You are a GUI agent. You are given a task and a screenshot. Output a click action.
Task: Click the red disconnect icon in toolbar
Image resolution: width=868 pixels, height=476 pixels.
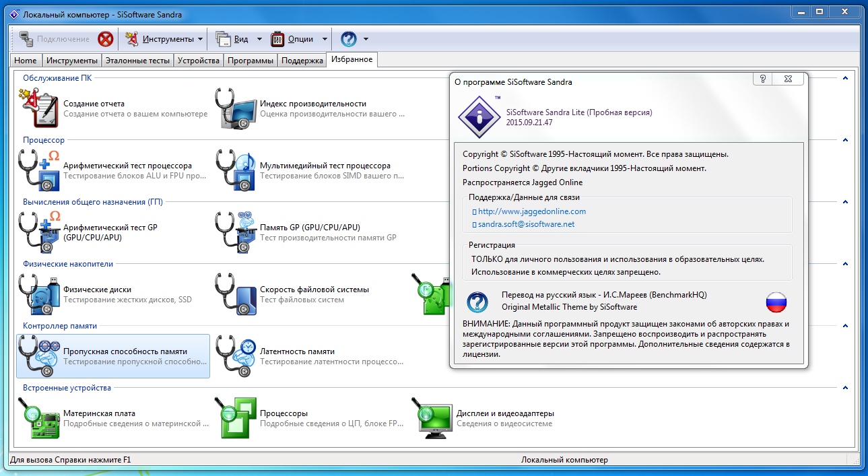[105, 39]
